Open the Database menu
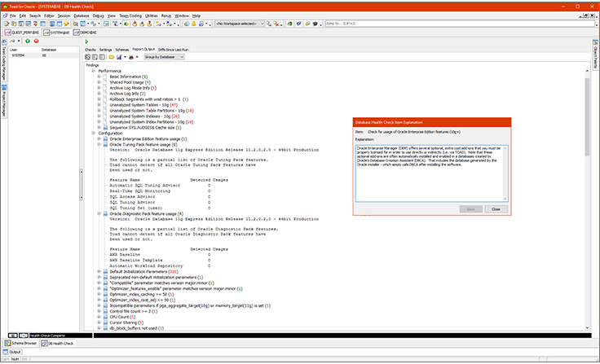This screenshot has width=600, height=364. click(x=82, y=15)
